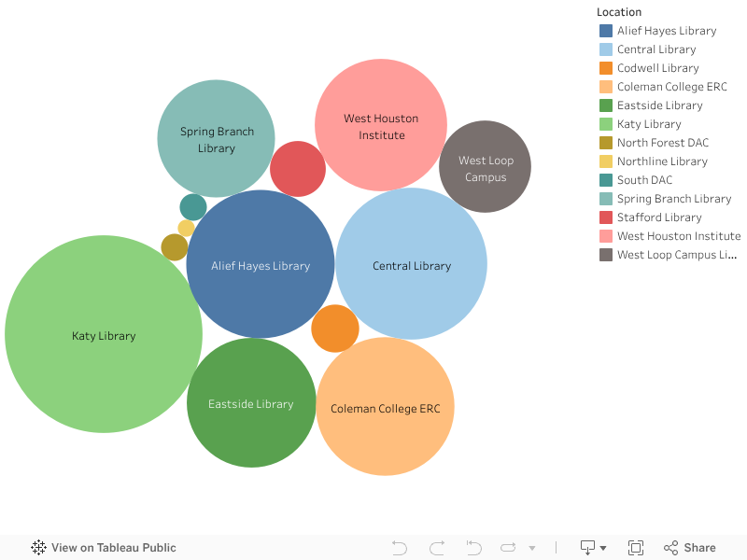Click the undo arrow in the toolbar
Image resolution: width=747 pixels, height=560 pixels.
400,548
